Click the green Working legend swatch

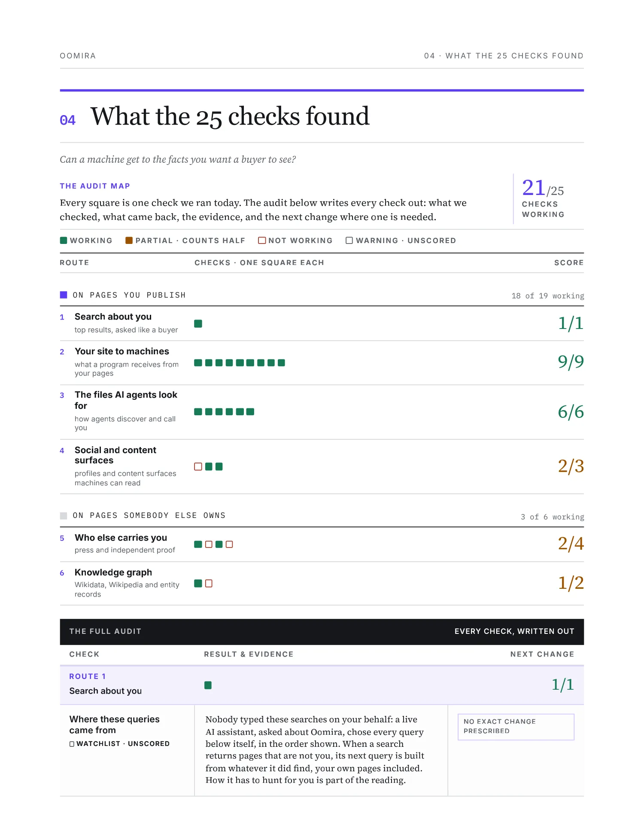(64, 240)
